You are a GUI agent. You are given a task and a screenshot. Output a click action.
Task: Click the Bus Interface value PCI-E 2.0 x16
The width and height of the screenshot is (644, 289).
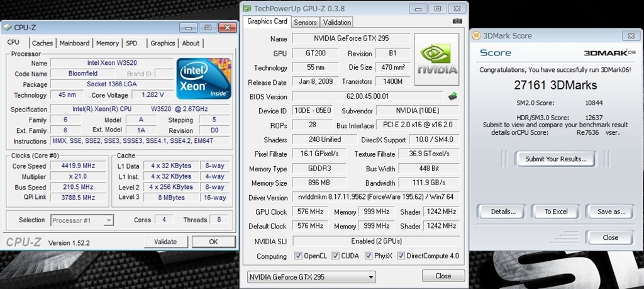[418, 125]
